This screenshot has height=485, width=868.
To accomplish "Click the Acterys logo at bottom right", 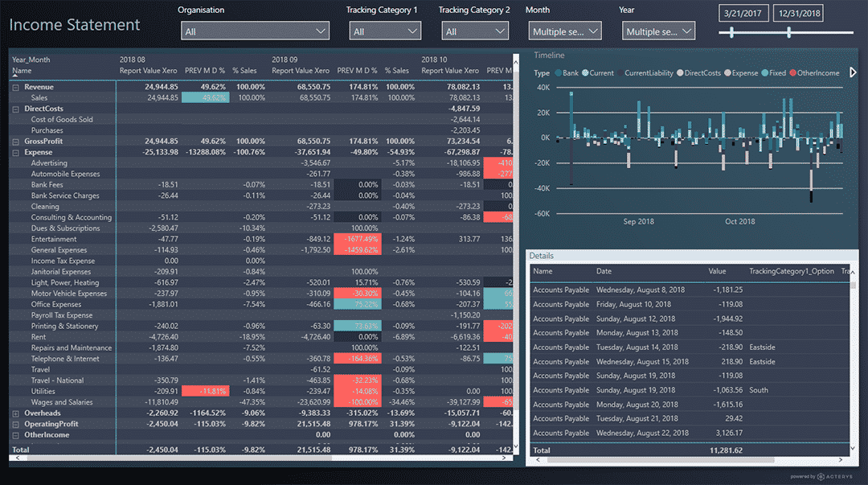I will pyautogui.click(x=837, y=476).
